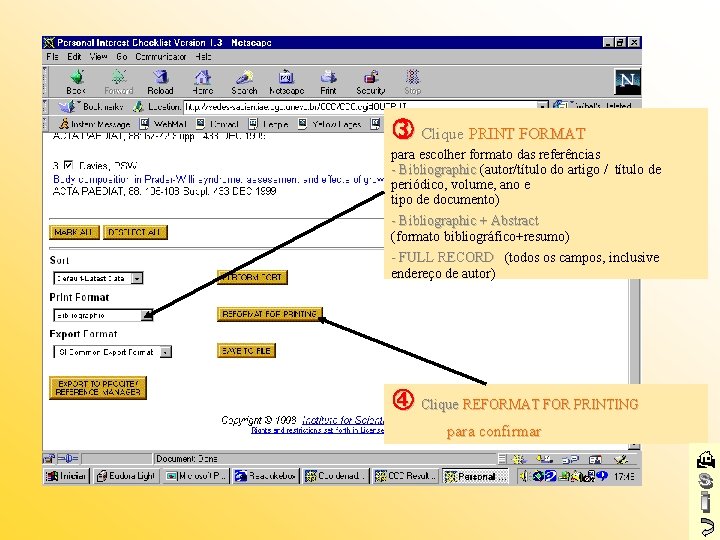720x540 pixels.
Task: Click the Netscape N logo
Action: coord(627,81)
